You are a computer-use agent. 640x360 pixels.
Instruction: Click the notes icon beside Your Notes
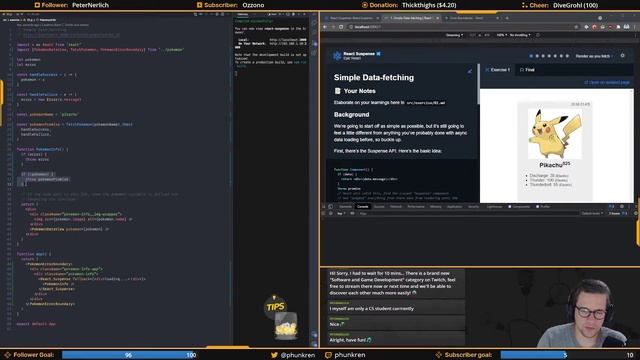click(338, 91)
